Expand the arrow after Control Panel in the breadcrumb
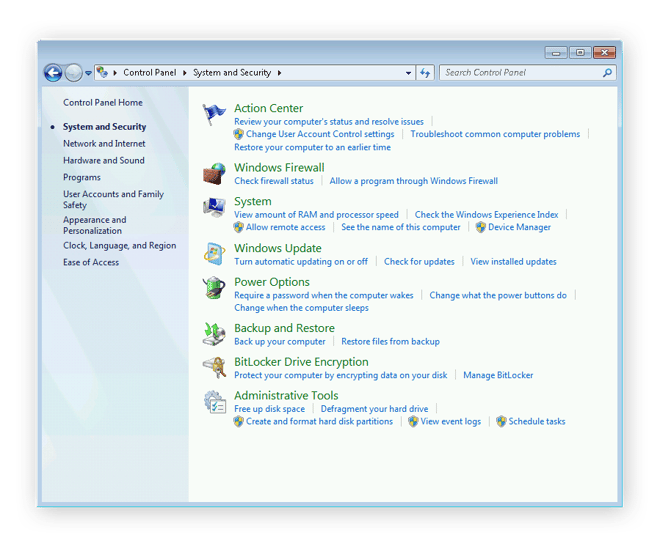 (x=184, y=73)
